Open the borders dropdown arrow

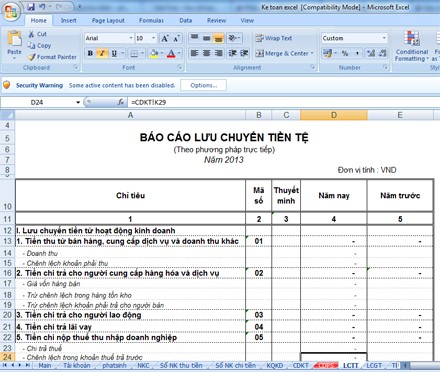pyautogui.click(x=142, y=53)
